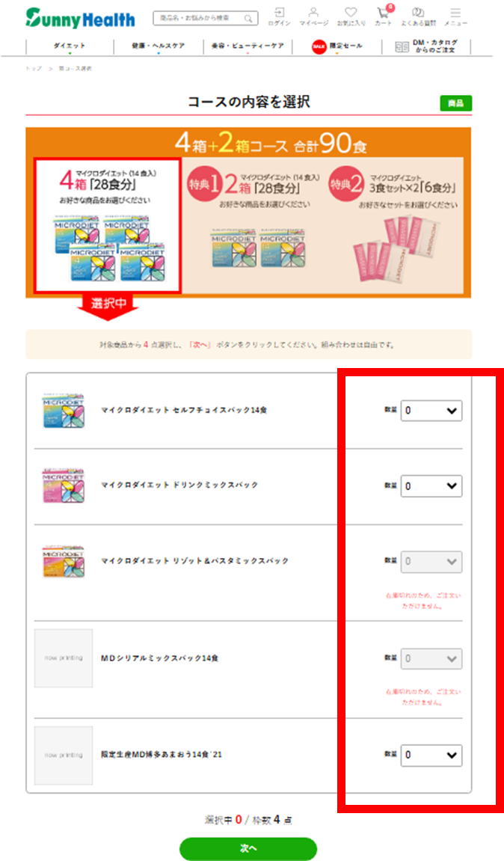The width and height of the screenshot is (504, 861).
Task: Click the Sunny Health logo
Action: pyautogui.click(x=80, y=19)
